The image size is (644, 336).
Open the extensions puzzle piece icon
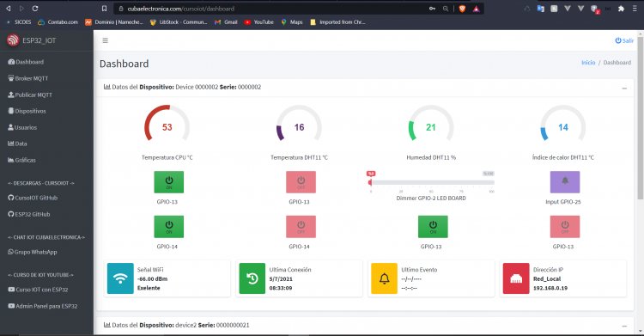click(x=621, y=9)
